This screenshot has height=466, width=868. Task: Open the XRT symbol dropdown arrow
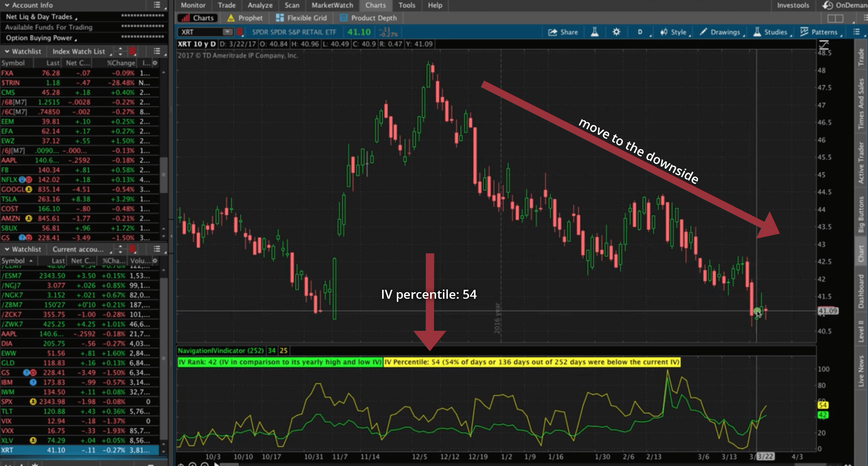(x=227, y=32)
